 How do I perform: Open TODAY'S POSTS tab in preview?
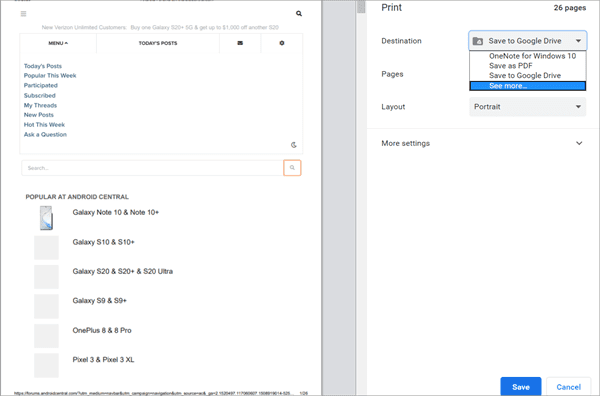click(x=158, y=43)
